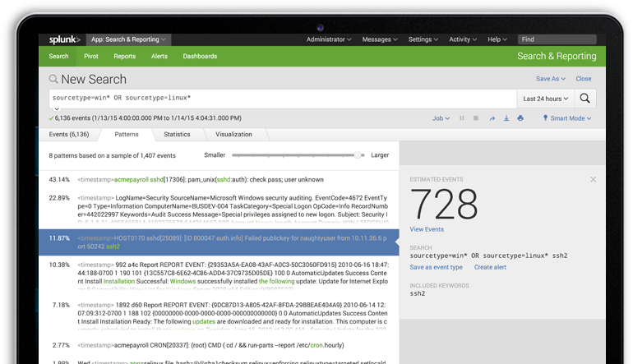Image resolution: width=633 pixels, height=364 pixels.
Task: Click the Splunk logo
Action: (63, 39)
